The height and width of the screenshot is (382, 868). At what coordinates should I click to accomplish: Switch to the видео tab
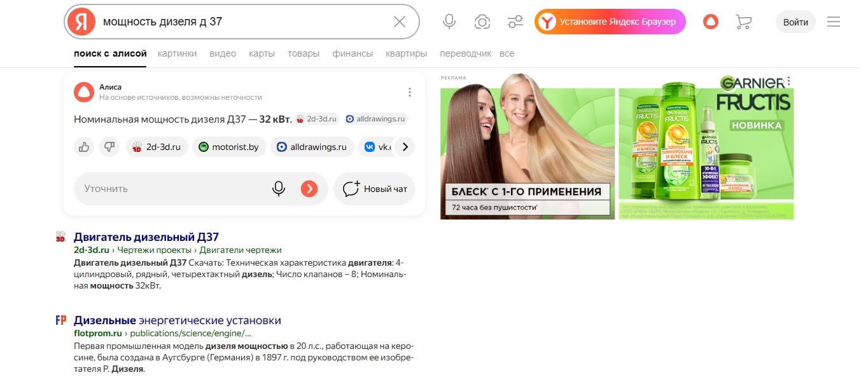(223, 54)
